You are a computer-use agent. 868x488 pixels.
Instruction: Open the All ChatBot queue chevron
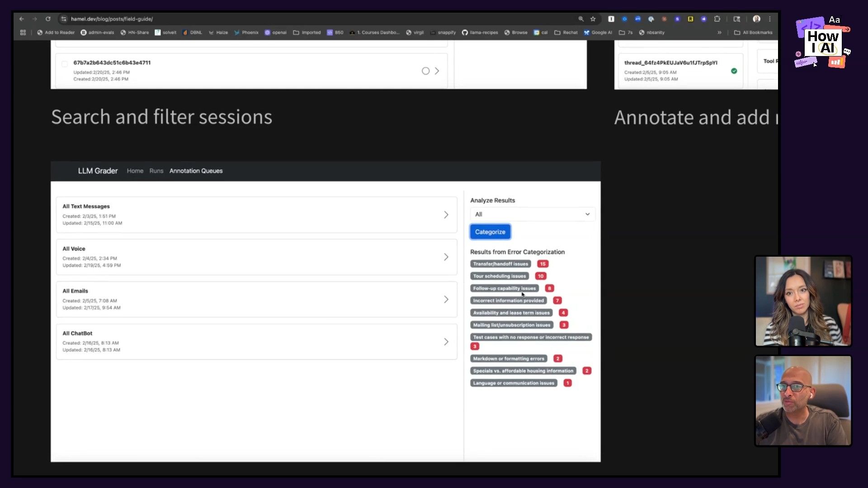(x=446, y=342)
